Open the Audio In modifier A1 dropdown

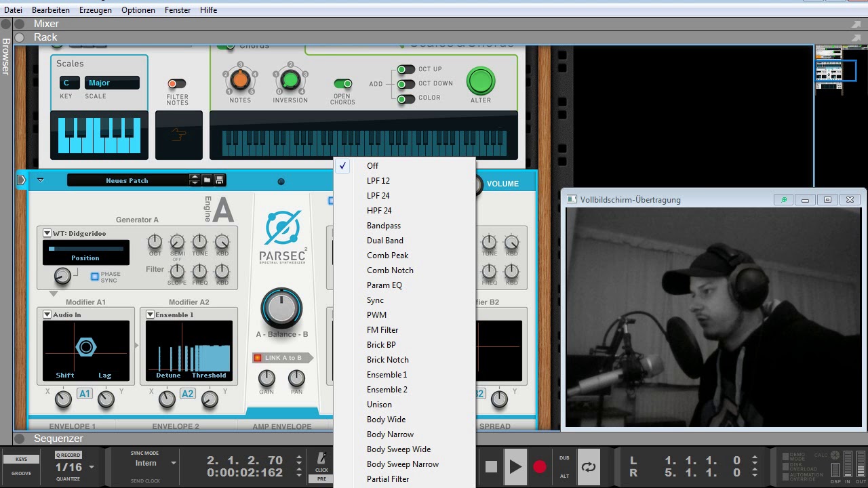[47, 314]
